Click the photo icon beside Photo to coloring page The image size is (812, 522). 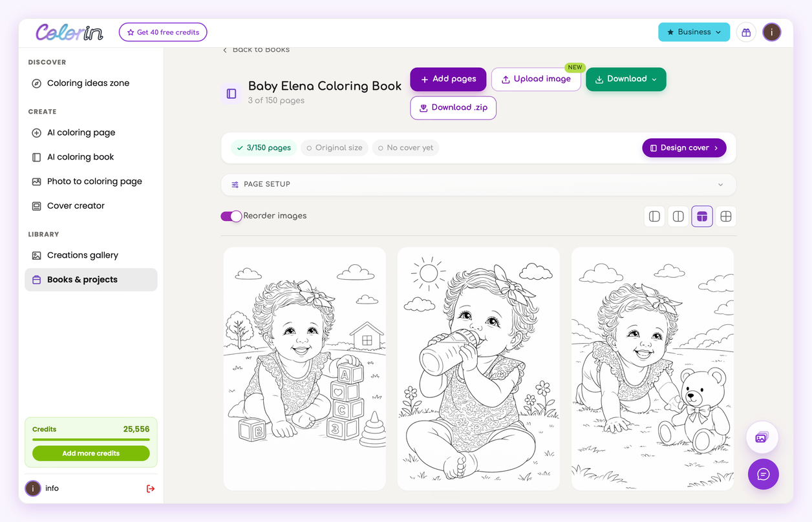click(x=37, y=182)
